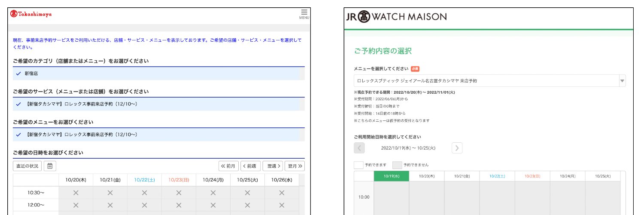Click the 12:00〜 time row label

36,205
